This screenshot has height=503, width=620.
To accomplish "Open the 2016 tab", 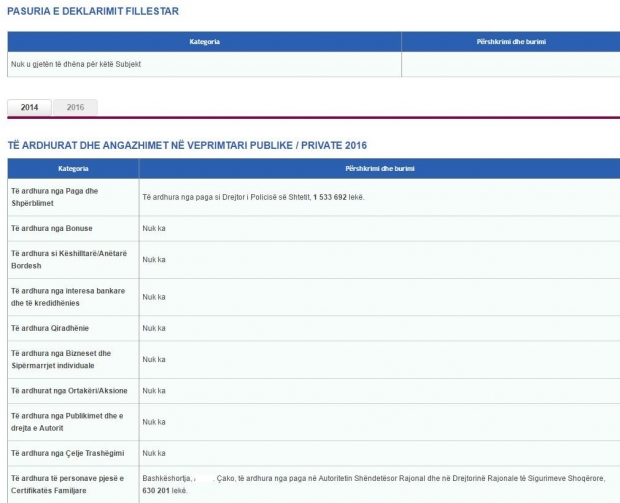I will [x=75, y=107].
